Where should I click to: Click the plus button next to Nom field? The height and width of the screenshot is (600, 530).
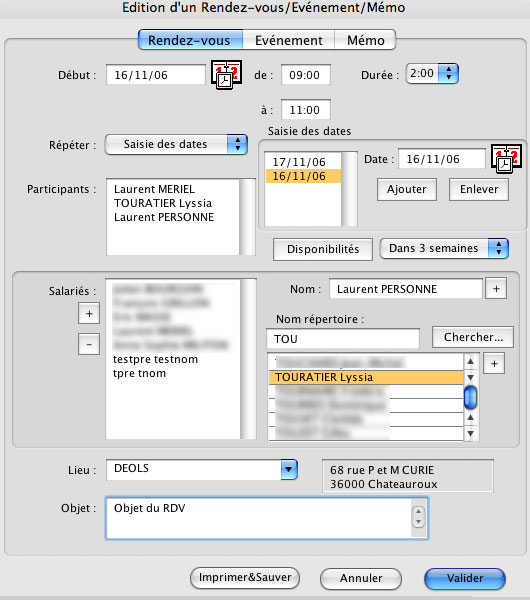[x=496, y=289]
